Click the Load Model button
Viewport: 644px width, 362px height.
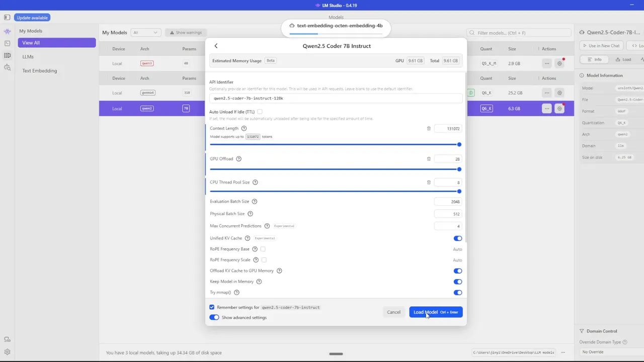tap(436, 312)
